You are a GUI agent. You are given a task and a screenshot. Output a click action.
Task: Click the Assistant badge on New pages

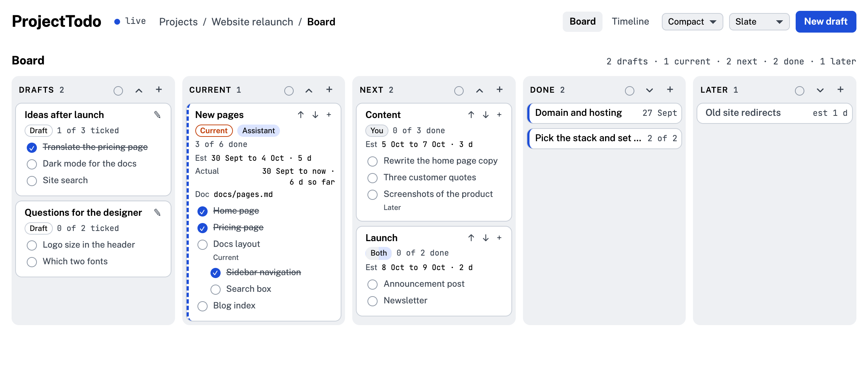coord(258,131)
